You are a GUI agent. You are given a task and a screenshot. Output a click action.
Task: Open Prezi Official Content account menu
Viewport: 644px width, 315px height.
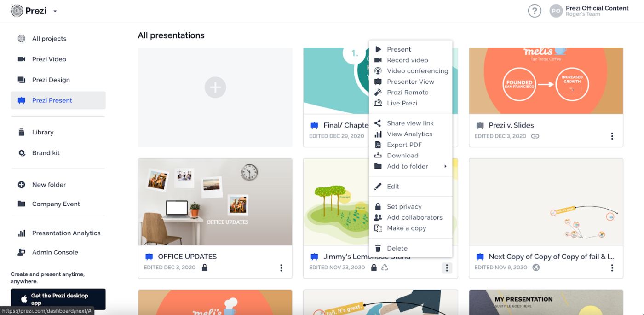click(597, 11)
